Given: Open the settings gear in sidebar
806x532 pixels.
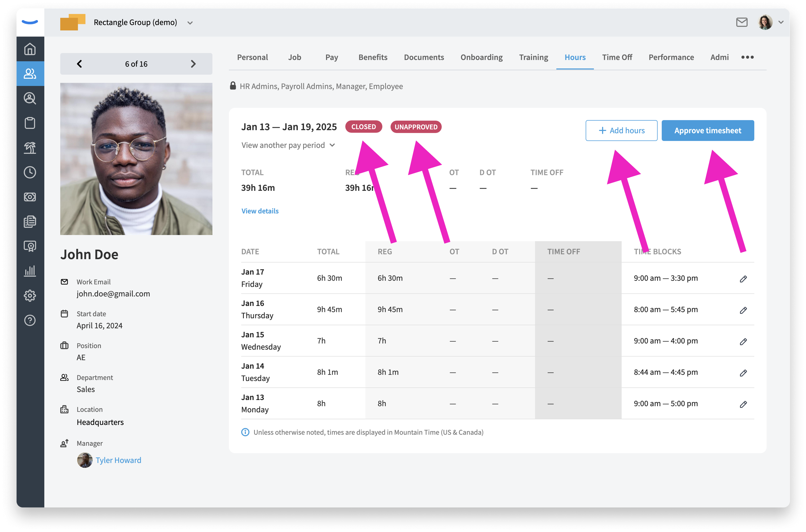Looking at the screenshot, I should 30,295.
